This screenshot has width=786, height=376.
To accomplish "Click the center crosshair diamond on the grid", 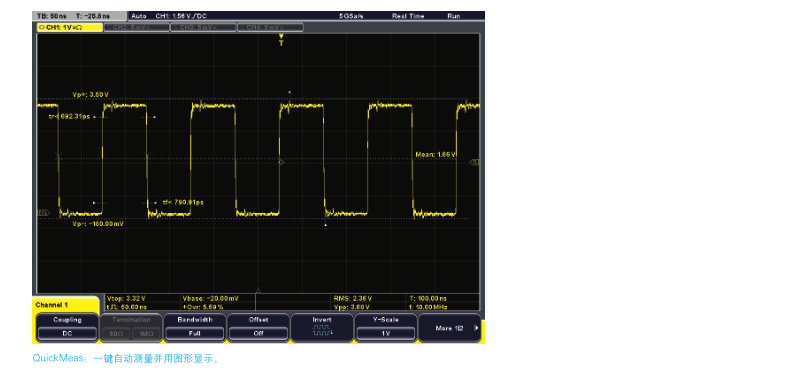I will tap(281, 162).
